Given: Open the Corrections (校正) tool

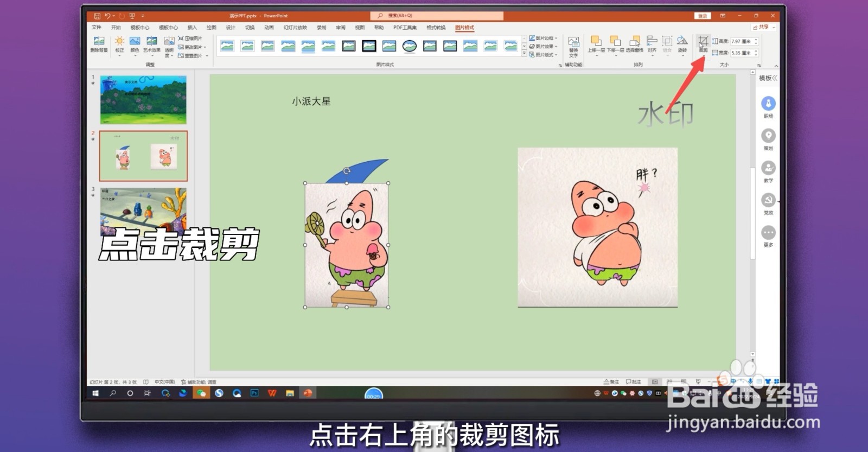Looking at the screenshot, I should click(119, 46).
